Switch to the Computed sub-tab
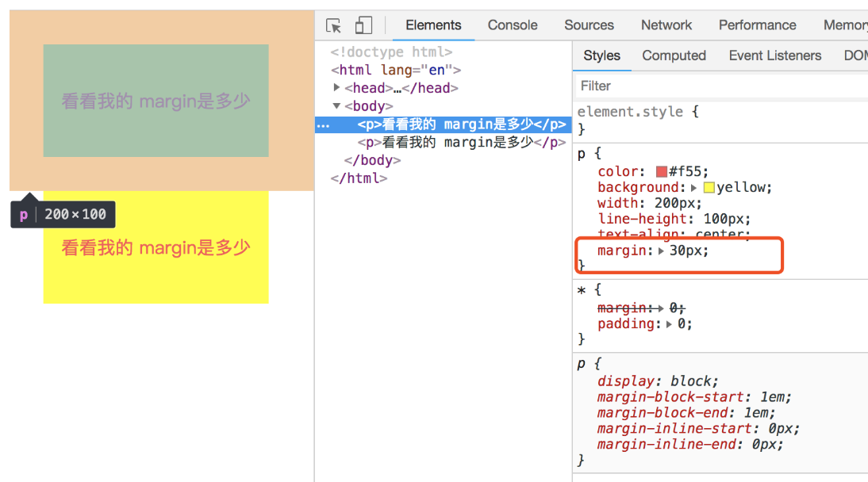 pos(674,55)
